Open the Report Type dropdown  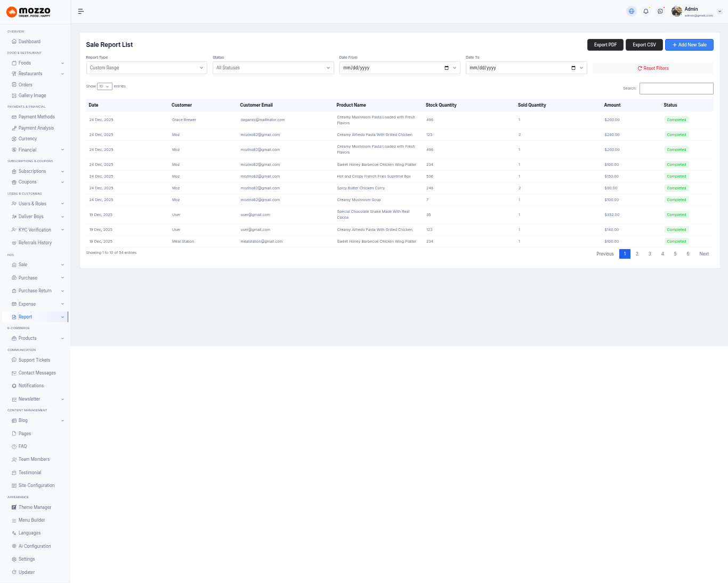pos(147,68)
